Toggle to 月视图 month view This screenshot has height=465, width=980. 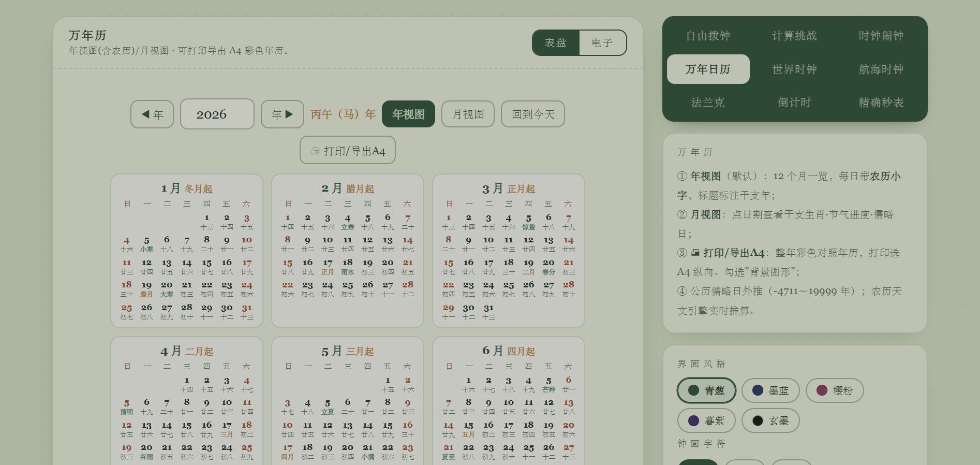468,114
